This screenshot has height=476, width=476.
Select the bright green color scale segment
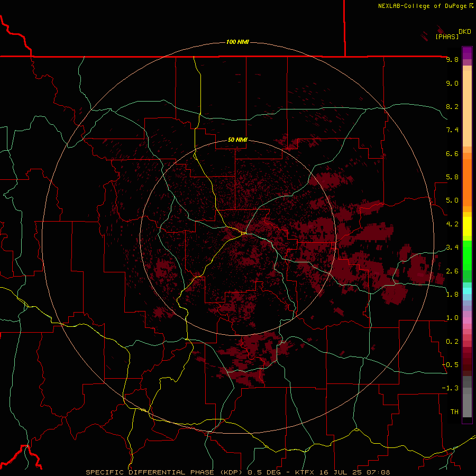click(x=467, y=255)
